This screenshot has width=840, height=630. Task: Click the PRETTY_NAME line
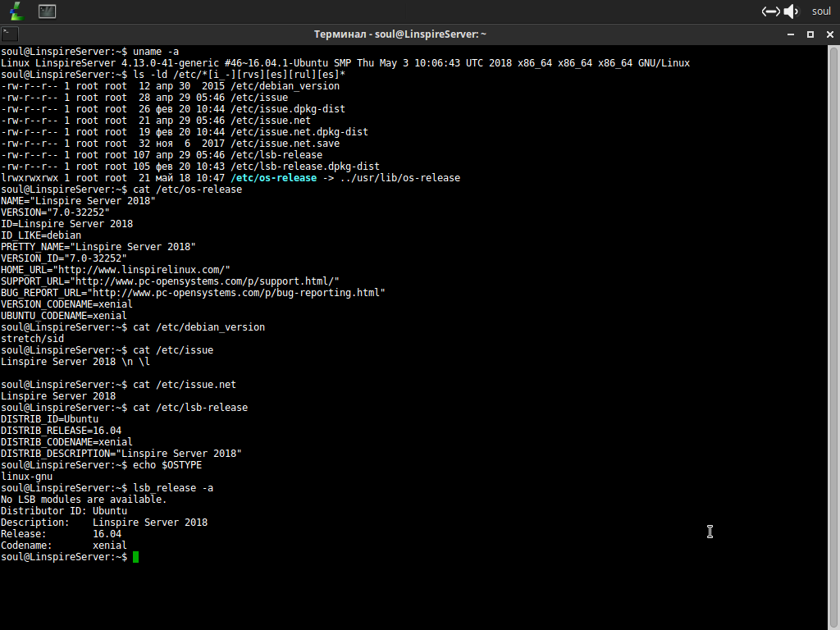pyautogui.click(x=98, y=247)
